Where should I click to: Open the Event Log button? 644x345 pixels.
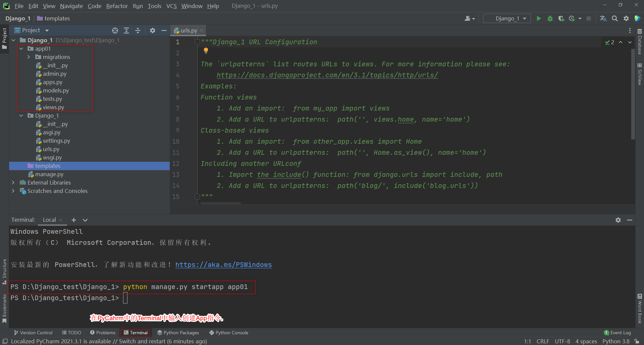(618, 333)
